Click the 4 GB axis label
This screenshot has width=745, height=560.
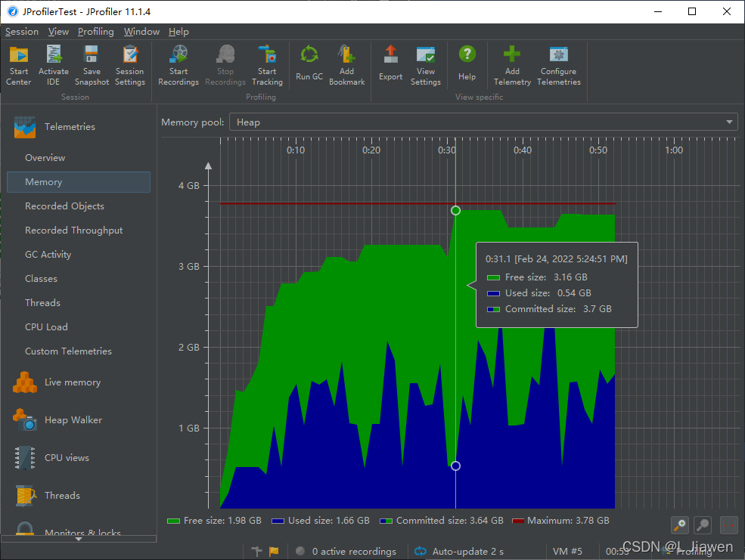coord(189,186)
